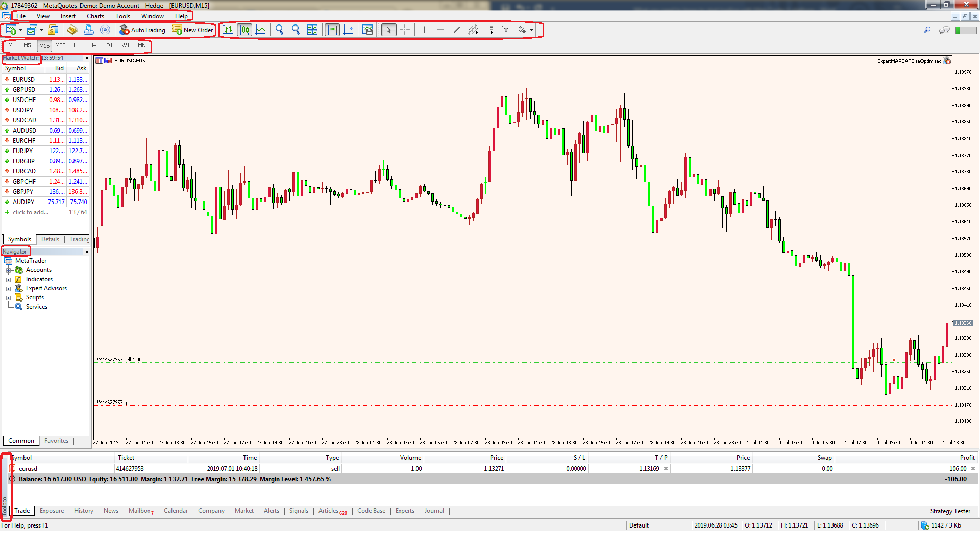
Task: Select the cursor arrow tool
Action: [388, 30]
